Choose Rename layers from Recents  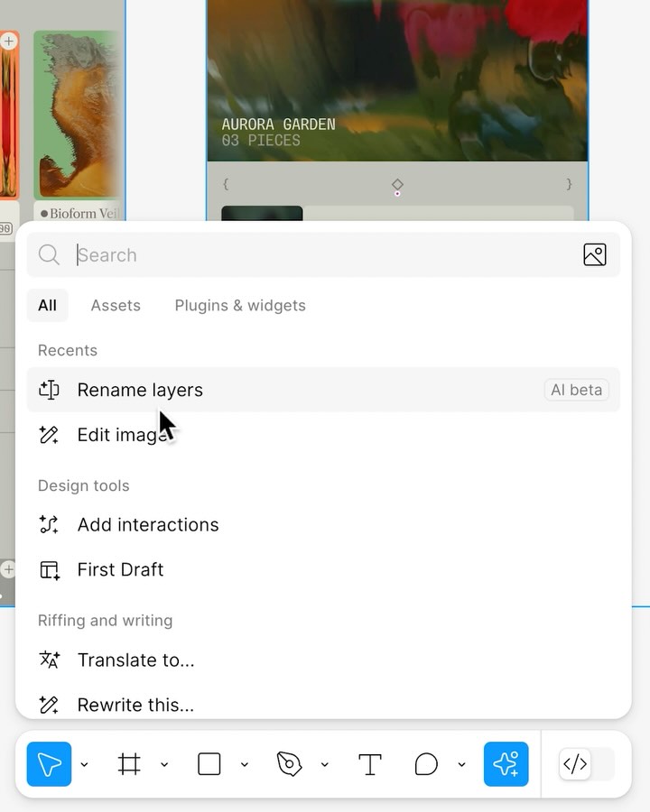pos(140,390)
